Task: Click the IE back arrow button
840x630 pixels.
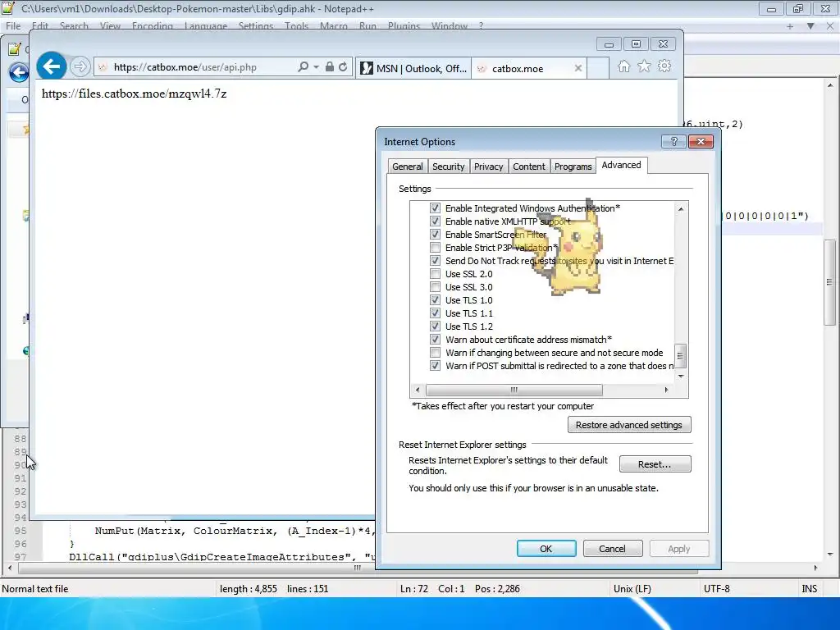Action: 52,66
